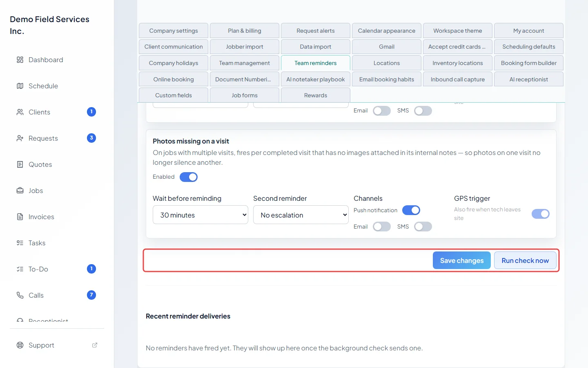The width and height of the screenshot is (588, 368).
Task: Toggle the GPS trigger switch
Action: [541, 214]
